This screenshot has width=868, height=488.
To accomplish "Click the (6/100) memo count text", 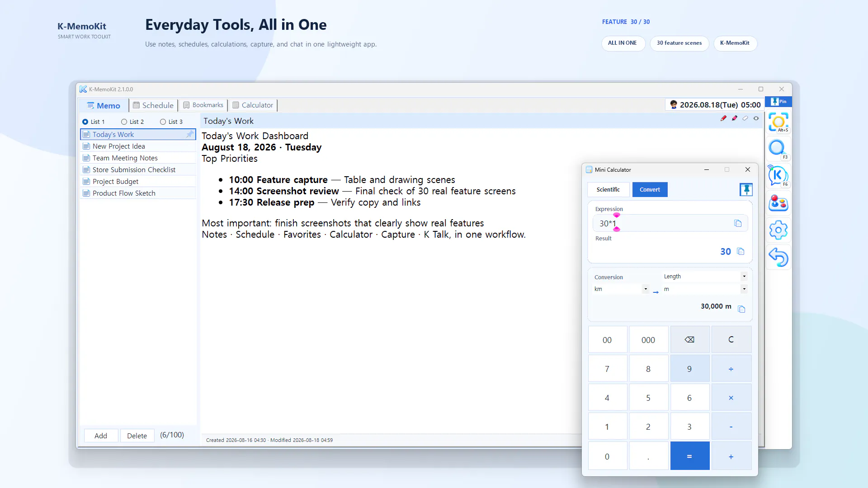I will [172, 435].
